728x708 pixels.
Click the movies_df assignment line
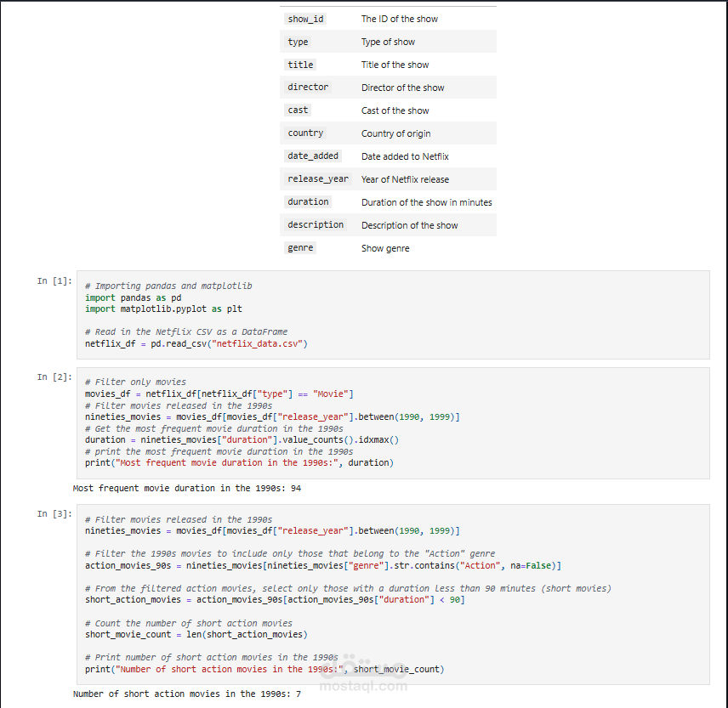219,394
